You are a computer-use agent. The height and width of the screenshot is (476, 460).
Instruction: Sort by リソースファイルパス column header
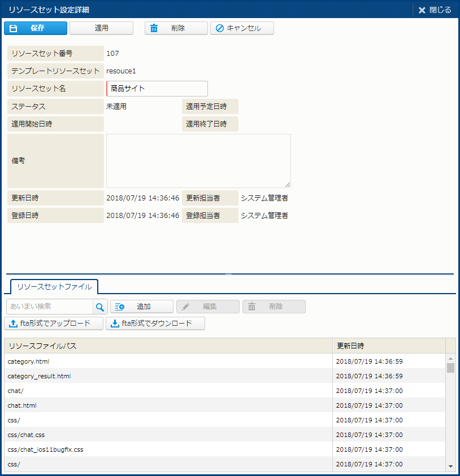(x=168, y=346)
